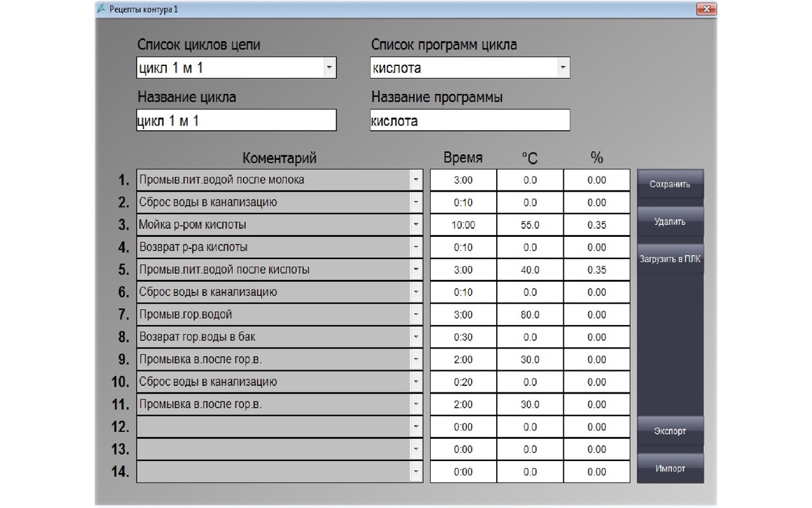
Task: Open the step 8 Возврат гор.воды в бак dropdown
Action: [x=416, y=337]
